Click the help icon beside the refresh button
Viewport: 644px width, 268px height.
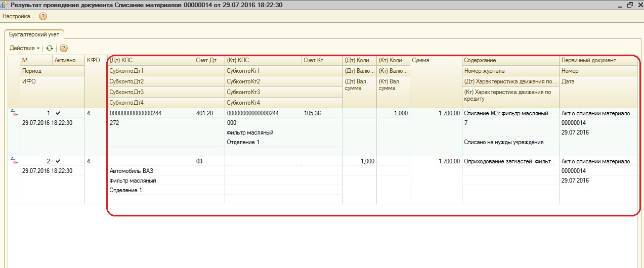pos(64,48)
